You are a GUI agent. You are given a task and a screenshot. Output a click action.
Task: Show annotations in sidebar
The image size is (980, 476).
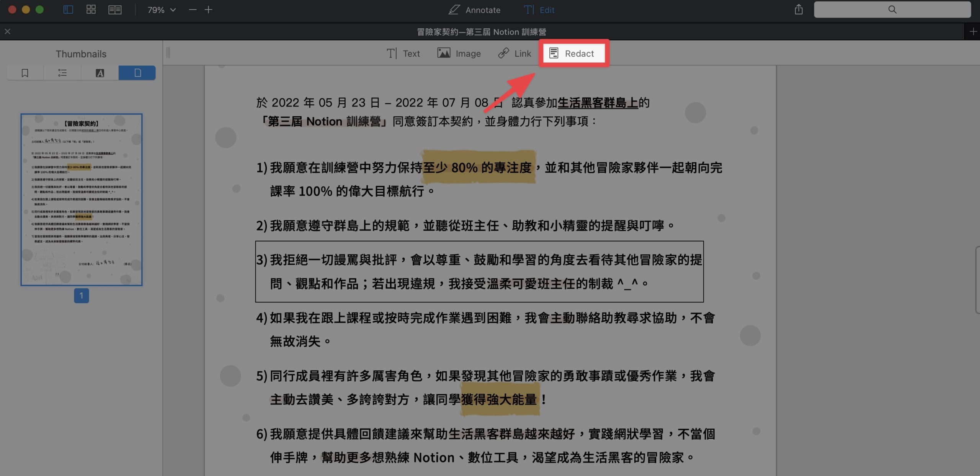click(100, 73)
